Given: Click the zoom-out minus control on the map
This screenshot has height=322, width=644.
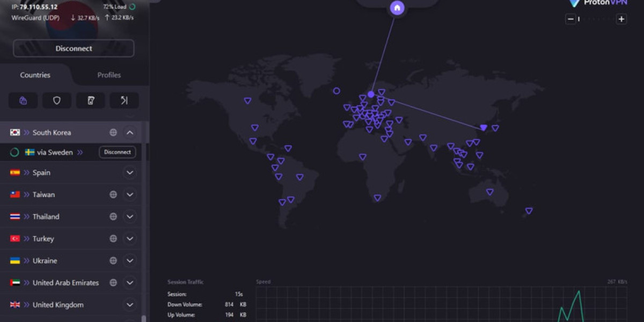Looking at the screenshot, I should [x=570, y=19].
